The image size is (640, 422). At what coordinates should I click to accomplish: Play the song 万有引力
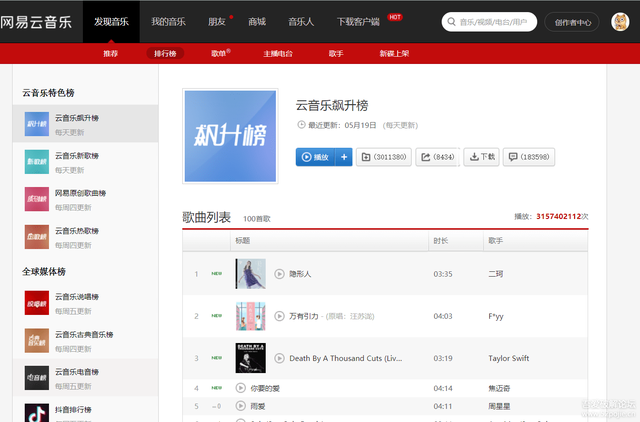pos(279,316)
